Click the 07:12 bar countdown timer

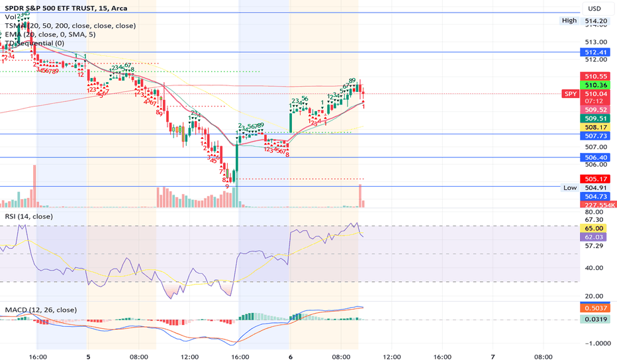click(595, 101)
